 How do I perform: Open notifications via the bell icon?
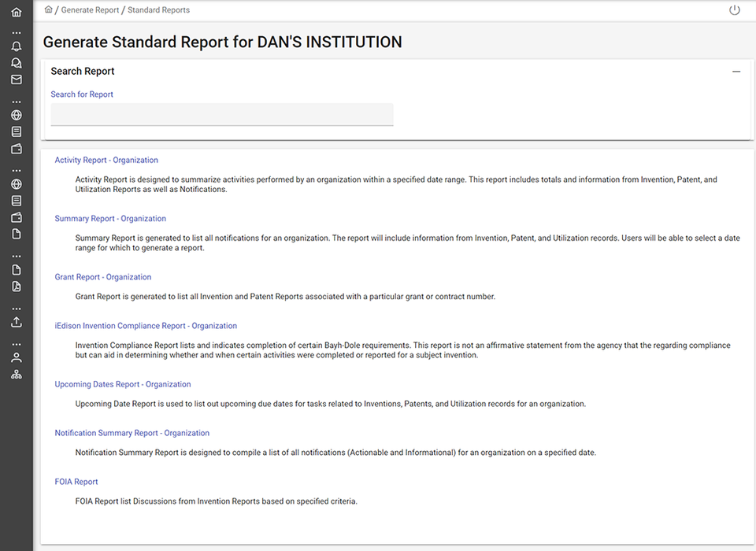click(16, 46)
